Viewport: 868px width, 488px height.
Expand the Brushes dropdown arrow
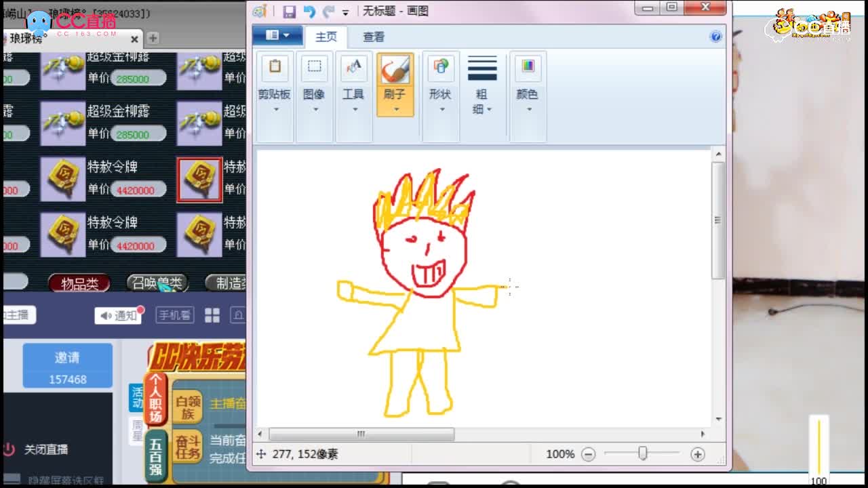pos(396,109)
